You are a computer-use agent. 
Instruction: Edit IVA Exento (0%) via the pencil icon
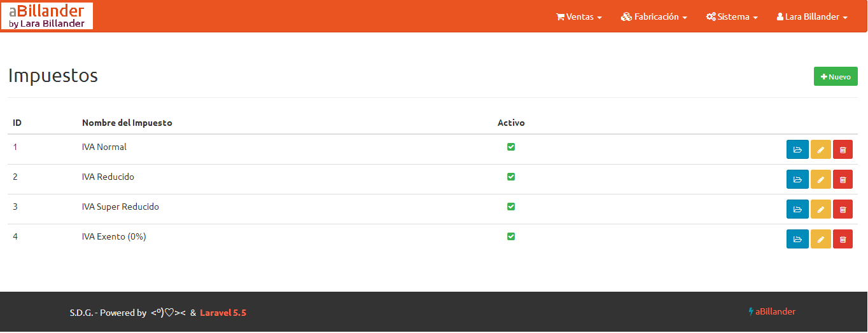tap(820, 240)
